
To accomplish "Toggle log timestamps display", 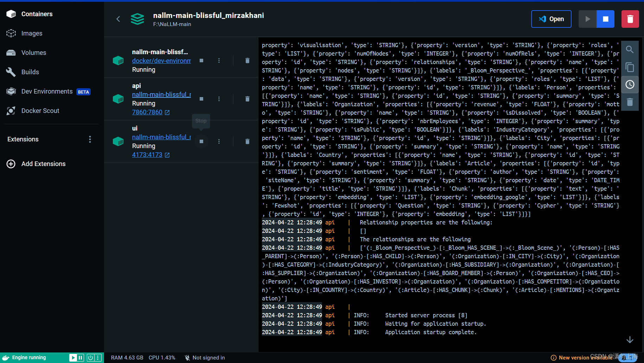I will click(630, 85).
